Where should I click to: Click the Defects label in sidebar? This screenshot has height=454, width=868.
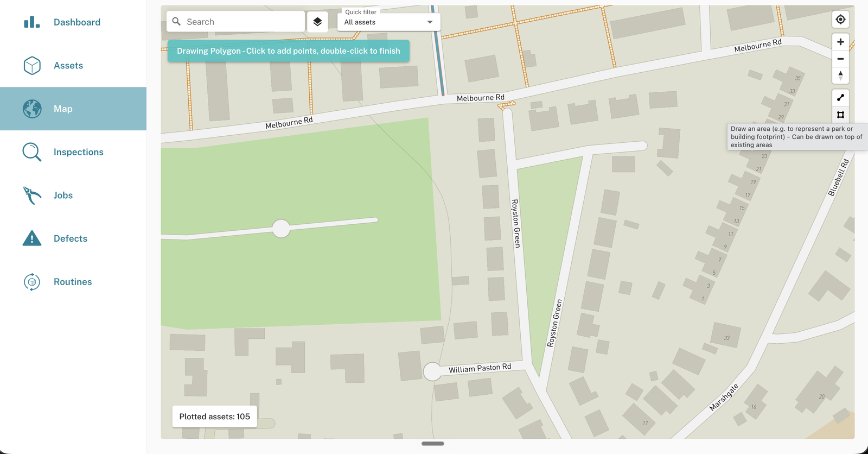[71, 238]
